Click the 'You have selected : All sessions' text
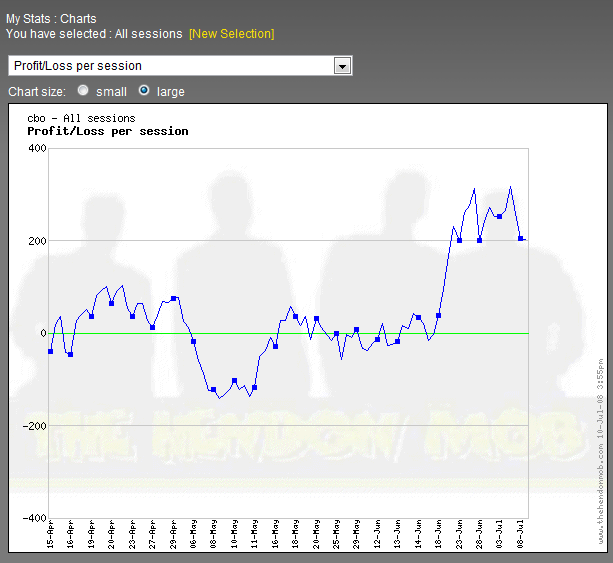Viewport: 613px width, 563px height. [x=94, y=34]
